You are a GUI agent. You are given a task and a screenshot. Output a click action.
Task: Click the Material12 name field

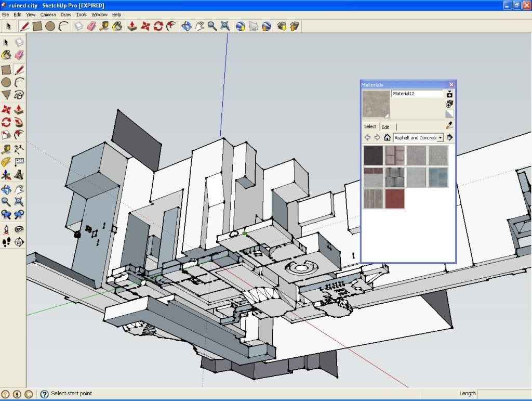417,94
